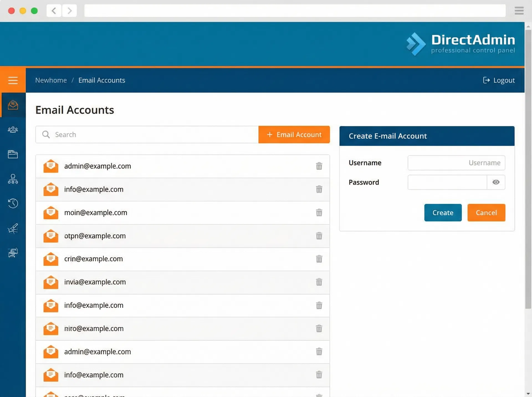Select the email envelope sidebar icon
The width and height of the screenshot is (532, 397).
click(13, 105)
